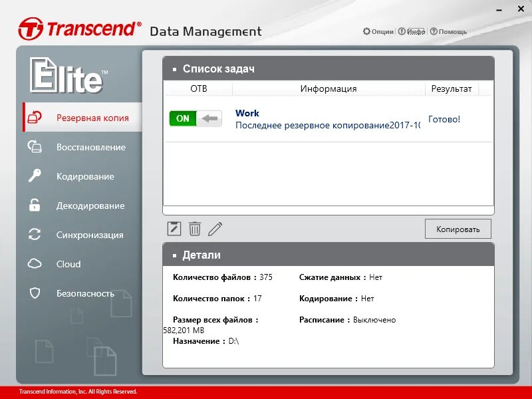This screenshot has width=532, height=399.
Task: Click the folder count value 17
Action: pos(257,298)
